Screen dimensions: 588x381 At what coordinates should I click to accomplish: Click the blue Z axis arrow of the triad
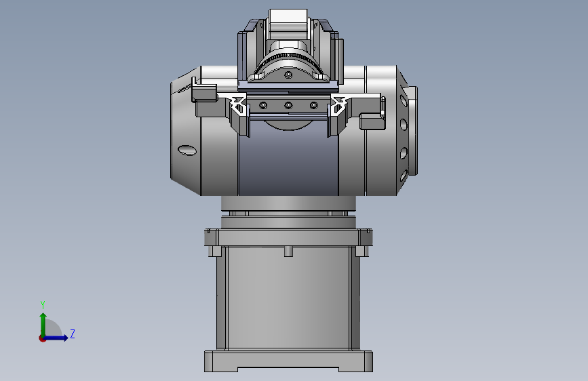pos(56,338)
